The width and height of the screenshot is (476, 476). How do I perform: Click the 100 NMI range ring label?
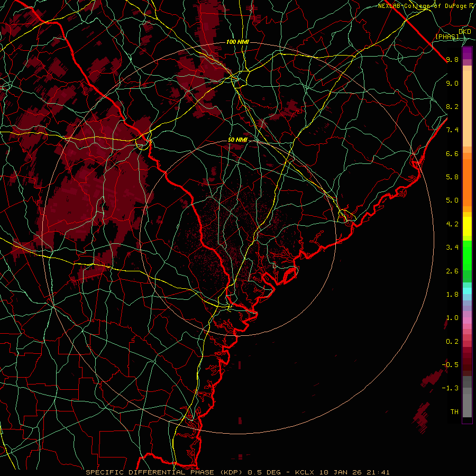click(237, 42)
